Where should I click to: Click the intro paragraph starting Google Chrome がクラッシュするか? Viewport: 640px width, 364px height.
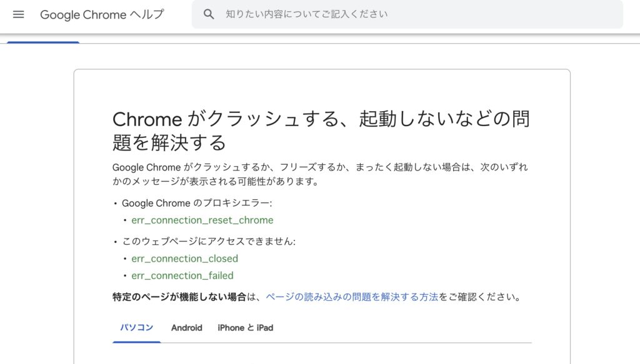point(320,174)
